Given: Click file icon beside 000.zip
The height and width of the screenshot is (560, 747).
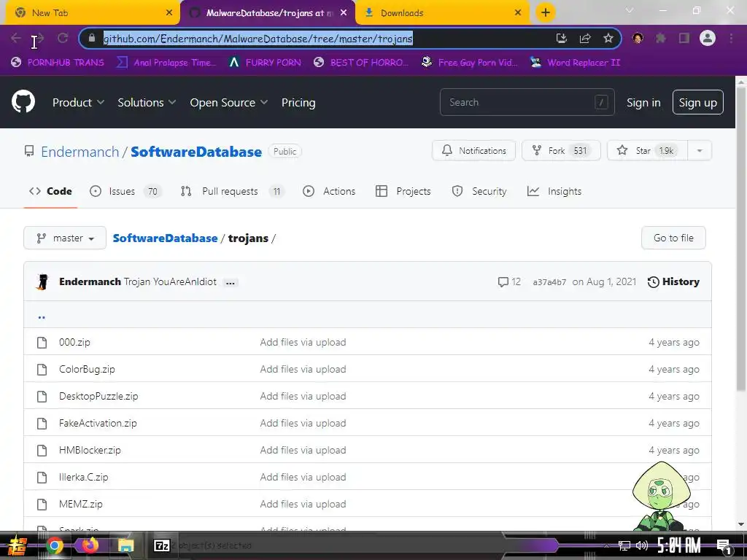Looking at the screenshot, I should (42, 343).
